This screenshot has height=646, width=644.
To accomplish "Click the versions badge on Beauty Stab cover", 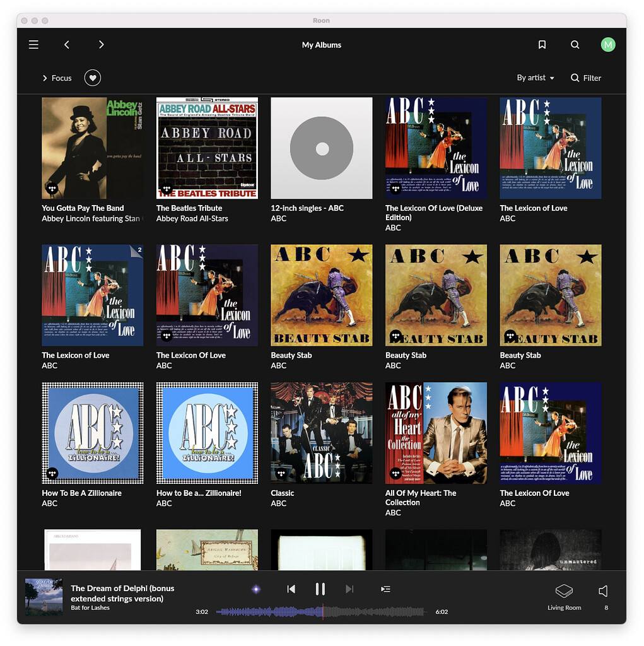I will (x=395, y=335).
